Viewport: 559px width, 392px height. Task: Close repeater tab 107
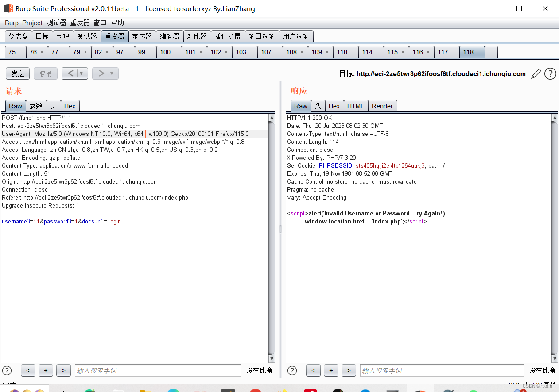(277, 52)
